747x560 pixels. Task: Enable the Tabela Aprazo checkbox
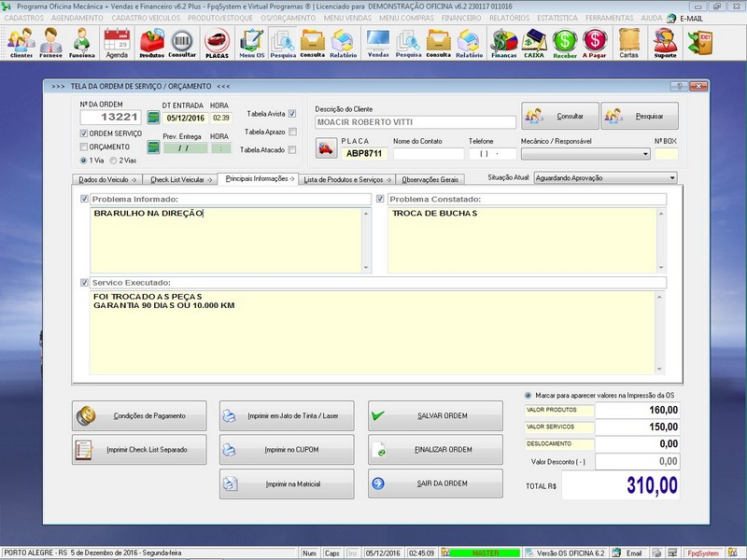pos(292,132)
